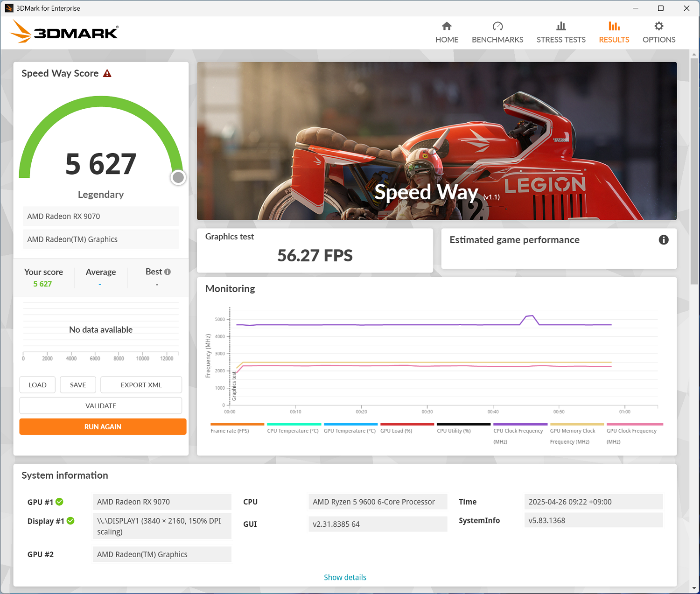Click the scrollbar down arrow

694,588
